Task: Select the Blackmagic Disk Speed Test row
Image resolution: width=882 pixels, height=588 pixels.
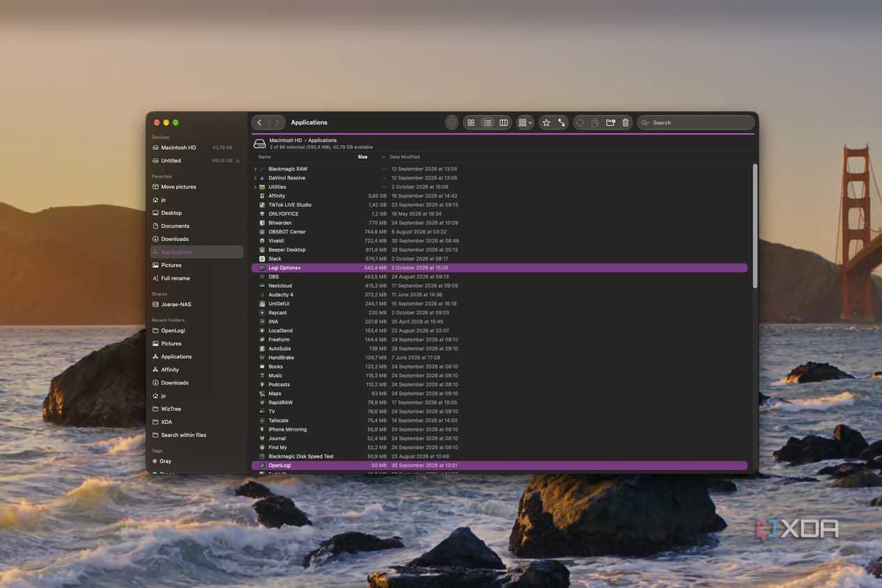Action: [x=500, y=456]
